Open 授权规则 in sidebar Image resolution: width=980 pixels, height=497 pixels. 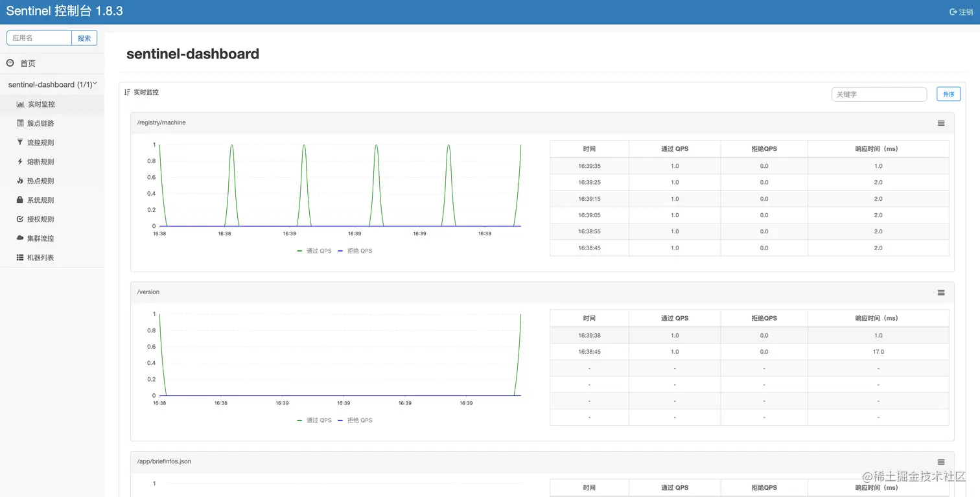tap(52, 219)
